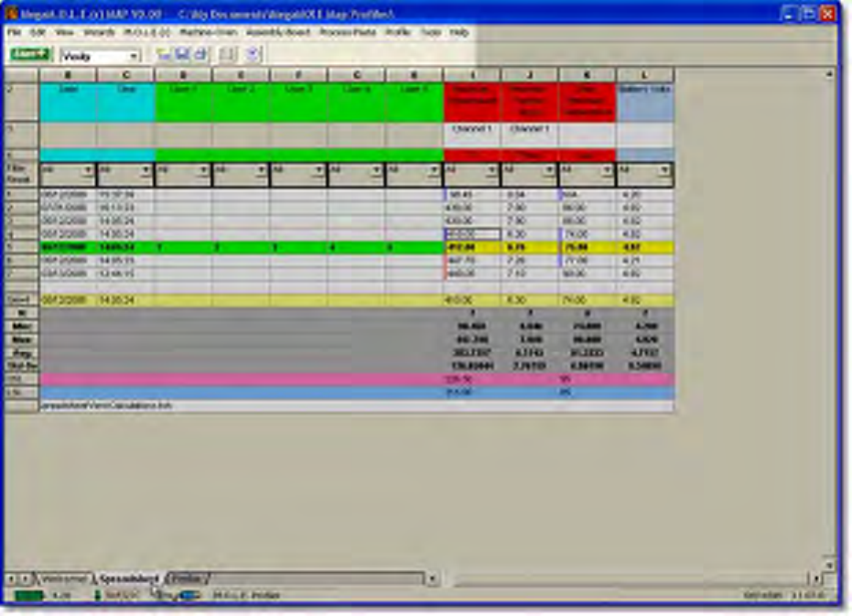Open the filter dropdown under column I

click(491, 170)
